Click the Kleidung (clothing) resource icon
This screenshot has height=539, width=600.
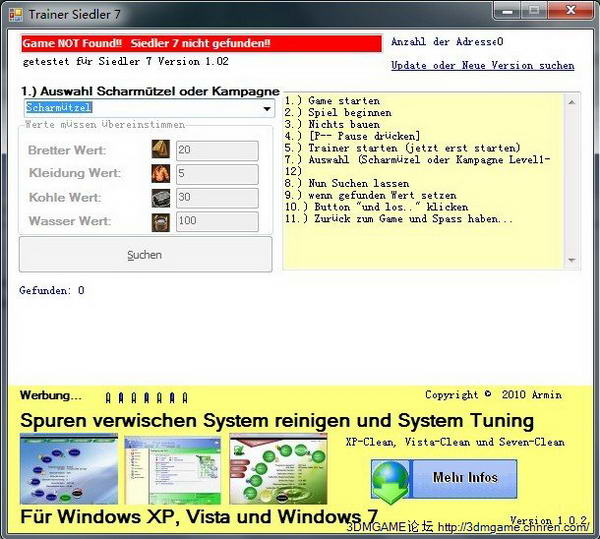click(160, 174)
